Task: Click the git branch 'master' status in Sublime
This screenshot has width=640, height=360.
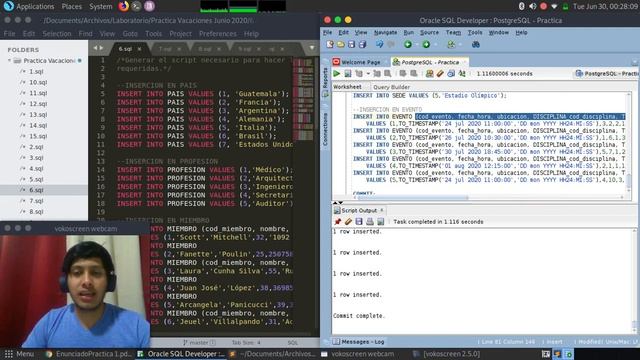Action: tap(199, 342)
